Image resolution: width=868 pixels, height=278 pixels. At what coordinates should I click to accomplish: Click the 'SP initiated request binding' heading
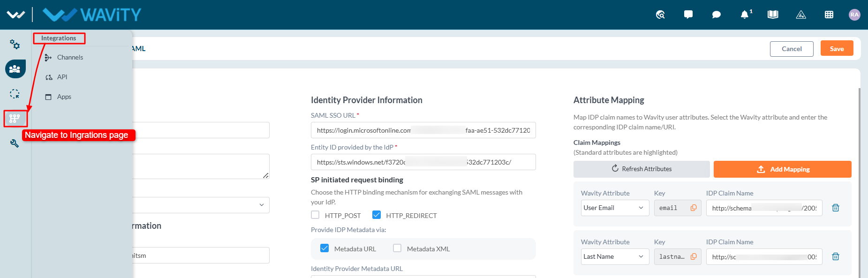click(x=357, y=180)
